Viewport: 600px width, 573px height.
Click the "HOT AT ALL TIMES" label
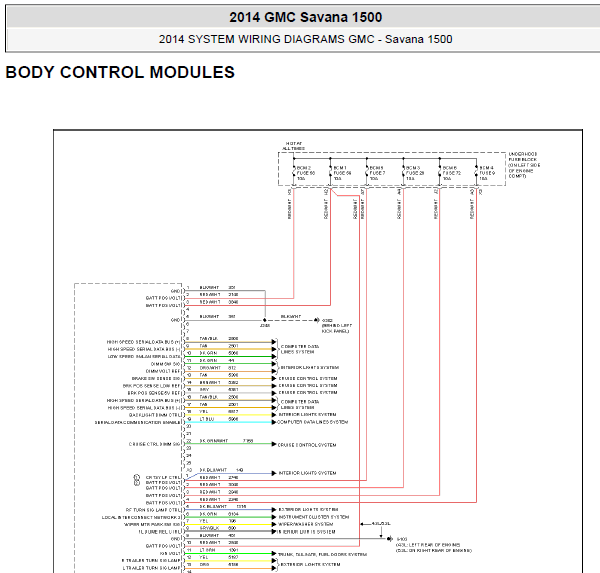(x=293, y=146)
